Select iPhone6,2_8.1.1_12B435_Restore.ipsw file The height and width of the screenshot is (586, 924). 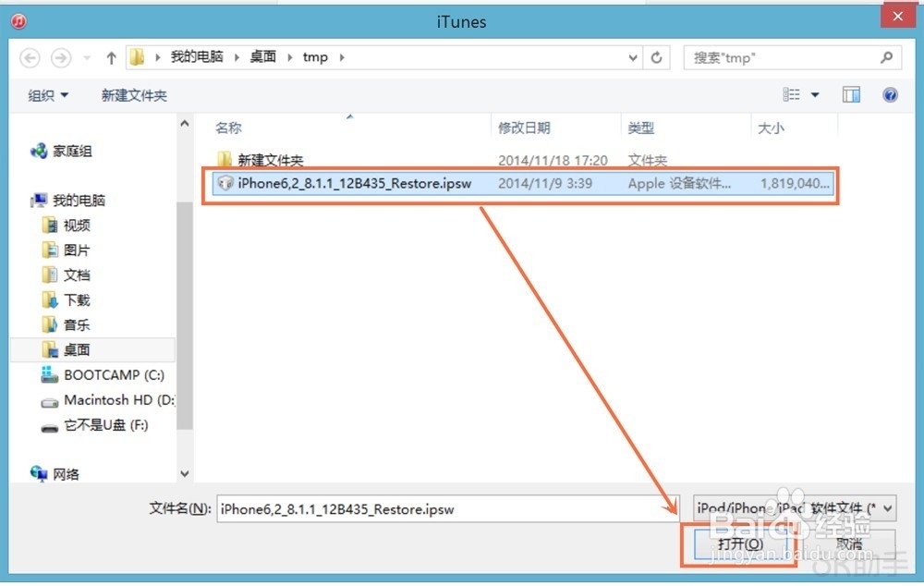[x=522, y=183]
